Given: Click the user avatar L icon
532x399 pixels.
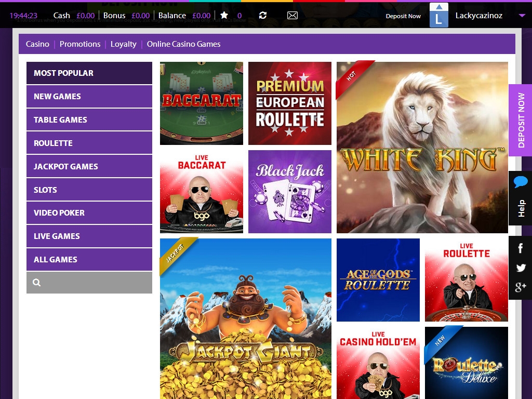Looking at the screenshot, I should (438, 16).
